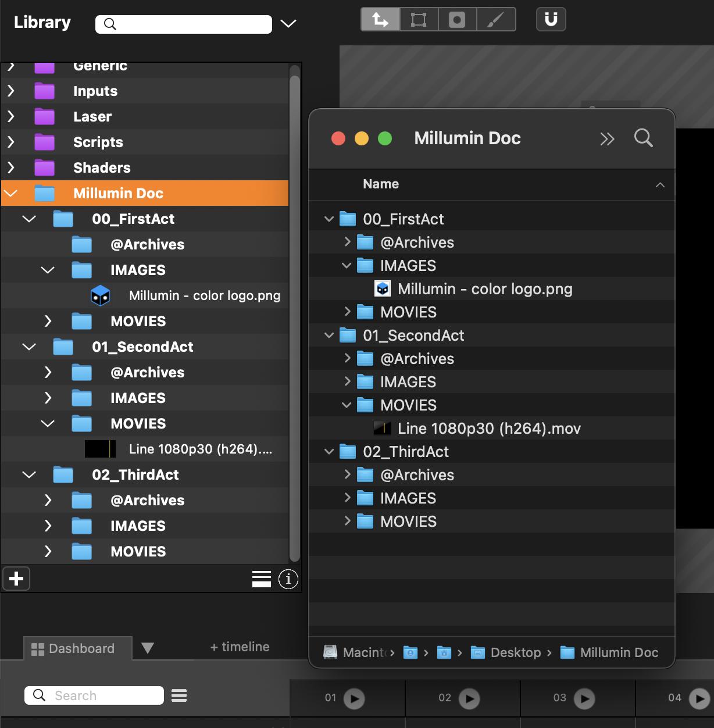Open the Dashboard tab
The height and width of the screenshot is (728, 714).
pos(73,648)
